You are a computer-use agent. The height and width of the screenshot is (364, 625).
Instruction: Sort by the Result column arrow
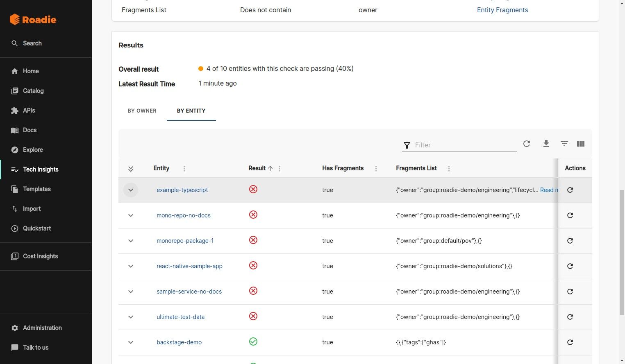coord(270,168)
